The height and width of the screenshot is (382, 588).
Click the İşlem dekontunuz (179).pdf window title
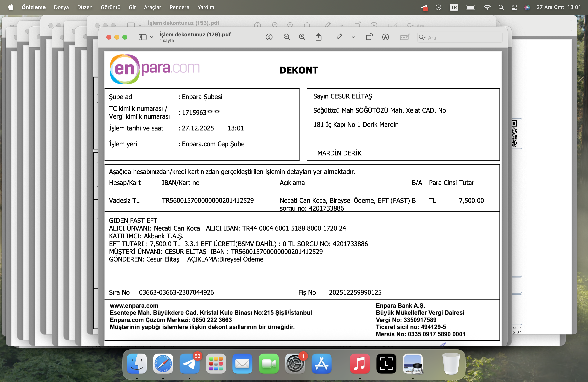[x=195, y=35]
